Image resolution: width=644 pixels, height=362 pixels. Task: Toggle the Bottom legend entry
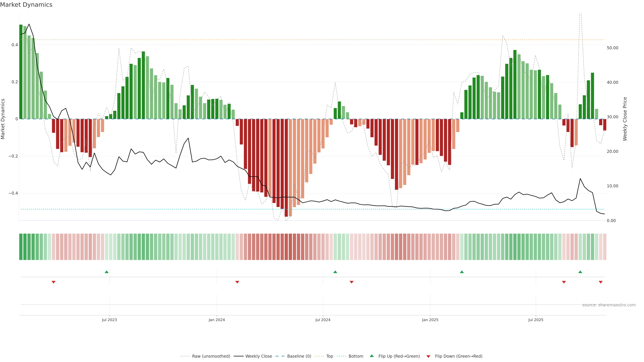click(356, 356)
